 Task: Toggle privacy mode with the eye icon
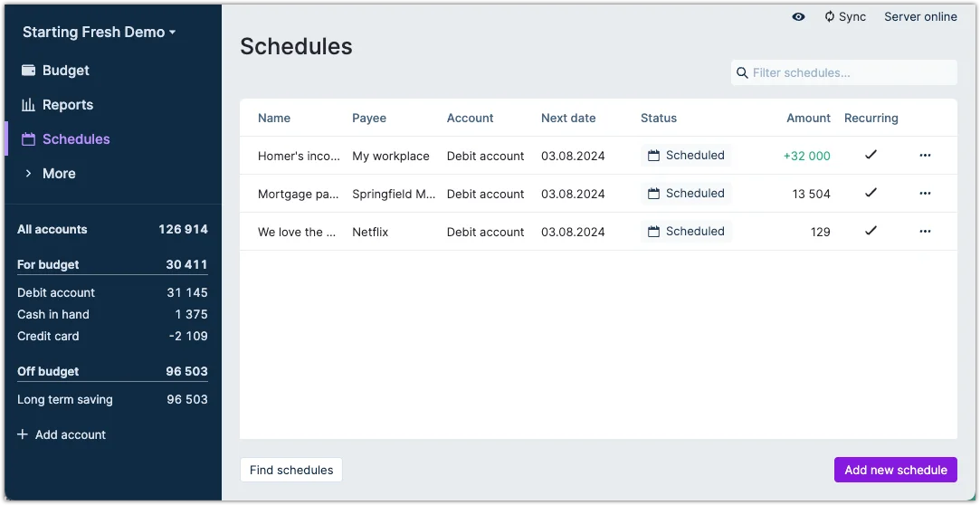(x=798, y=17)
